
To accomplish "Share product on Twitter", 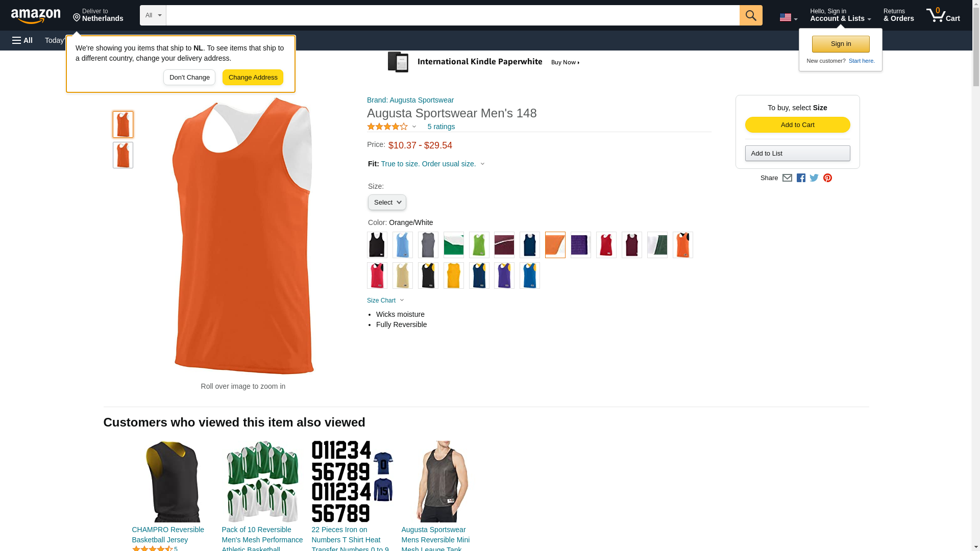I will click(814, 178).
